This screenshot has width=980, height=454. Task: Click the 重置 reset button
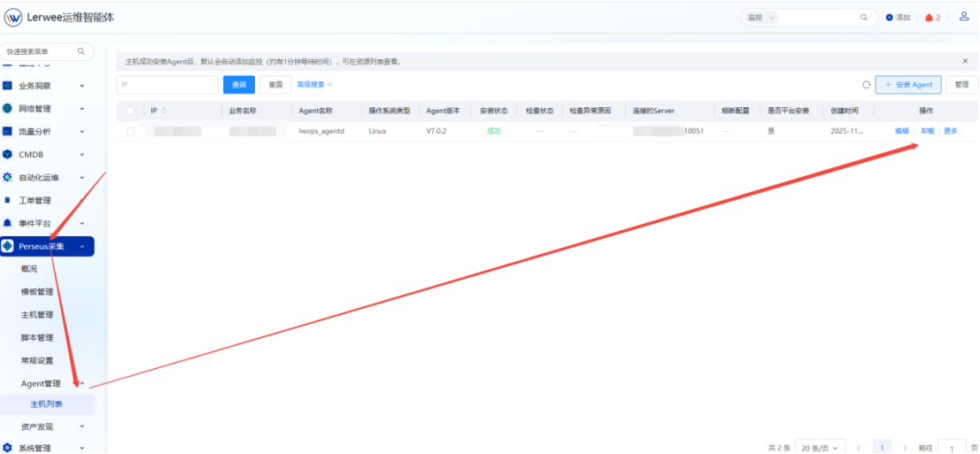pos(275,85)
